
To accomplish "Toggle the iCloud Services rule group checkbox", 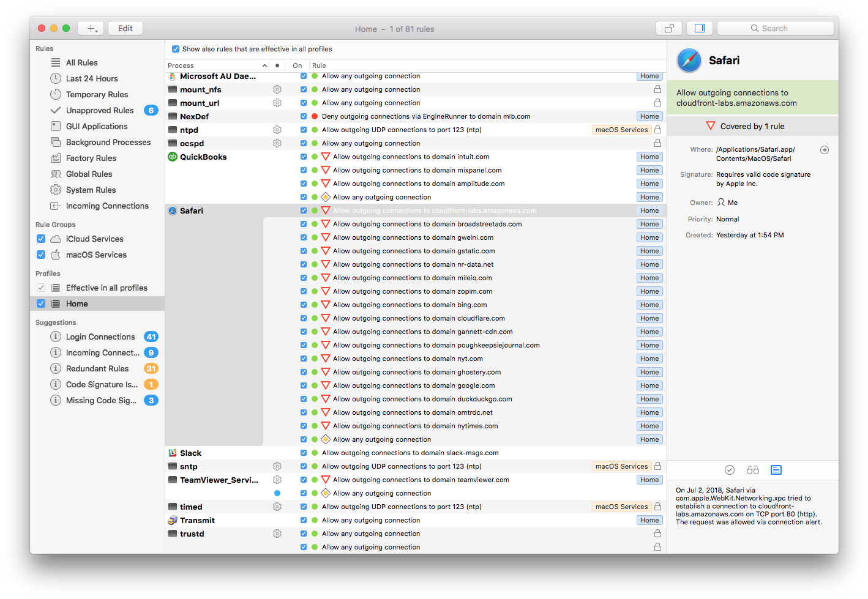I will click(x=41, y=239).
